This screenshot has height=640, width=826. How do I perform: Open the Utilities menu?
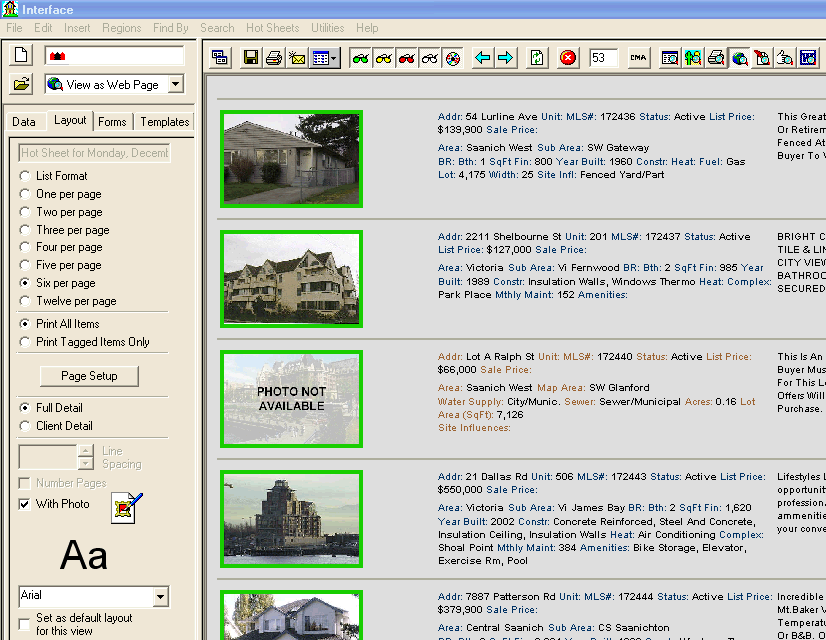click(328, 28)
